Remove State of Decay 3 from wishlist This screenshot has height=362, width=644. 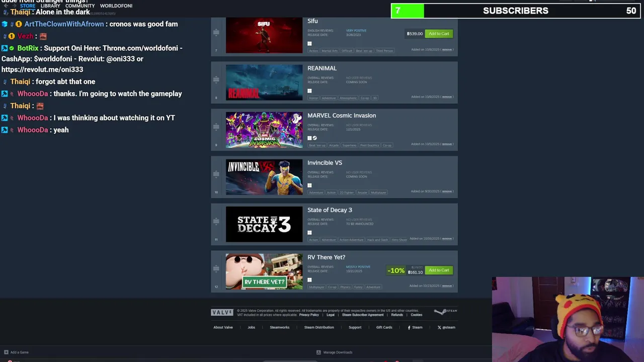447,239
